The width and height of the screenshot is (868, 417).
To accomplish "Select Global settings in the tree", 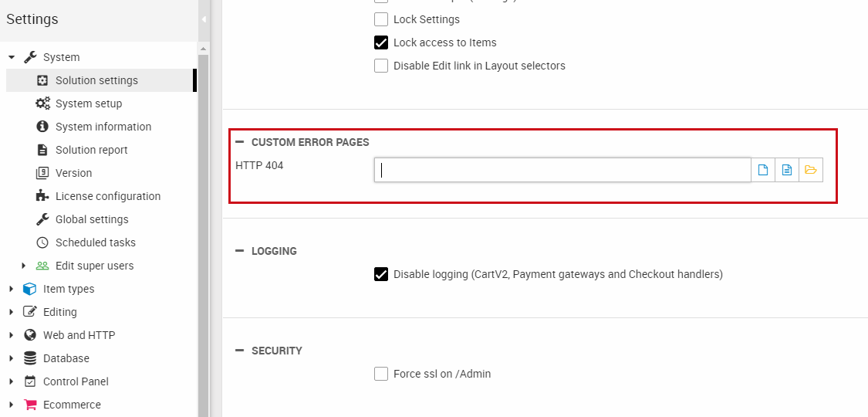I will coord(92,219).
